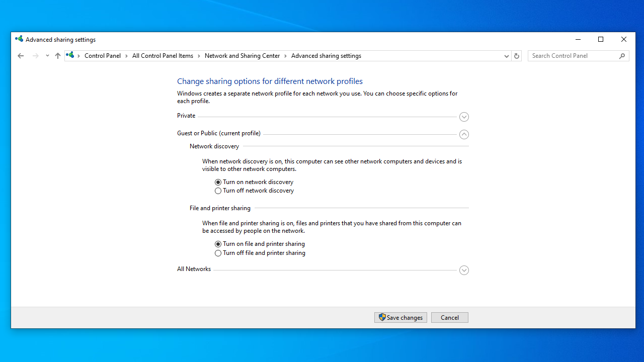This screenshot has height=362, width=644.
Task: Click the Save changes button
Action: point(400,318)
